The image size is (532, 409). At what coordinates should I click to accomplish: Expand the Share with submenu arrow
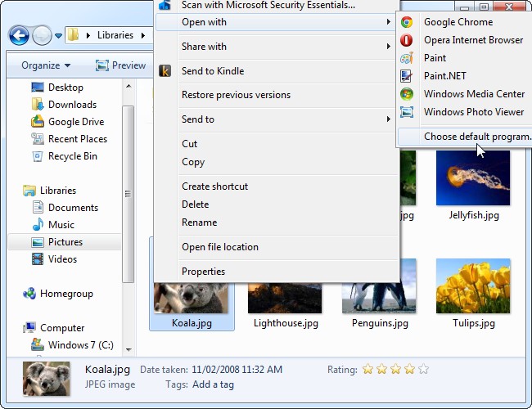pos(389,47)
